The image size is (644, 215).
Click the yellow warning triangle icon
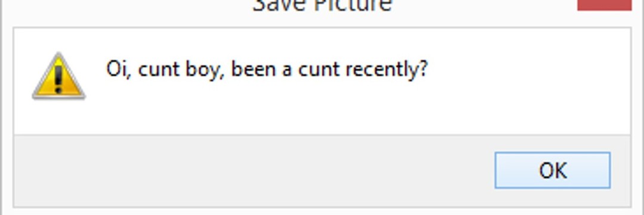click(58, 76)
